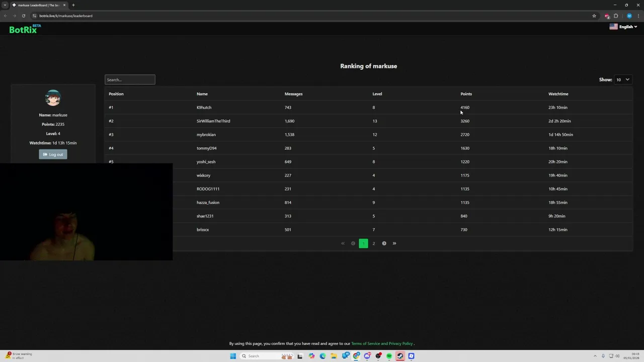Switch to markuse LeaderBoard tab

39,5
